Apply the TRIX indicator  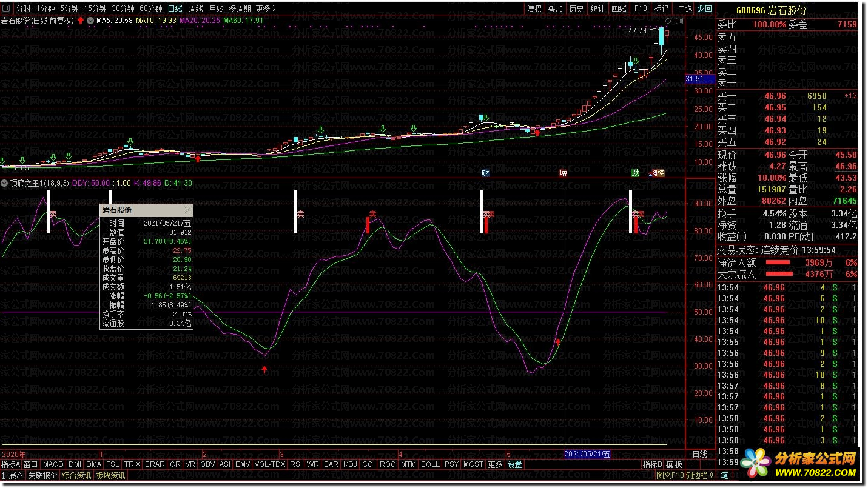pos(132,464)
